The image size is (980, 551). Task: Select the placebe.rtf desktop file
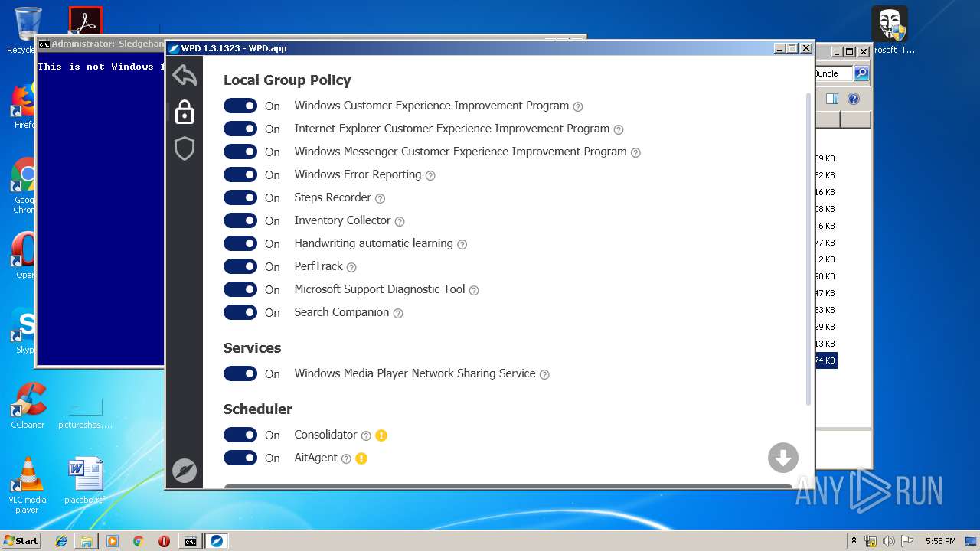(x=85, y=481)
